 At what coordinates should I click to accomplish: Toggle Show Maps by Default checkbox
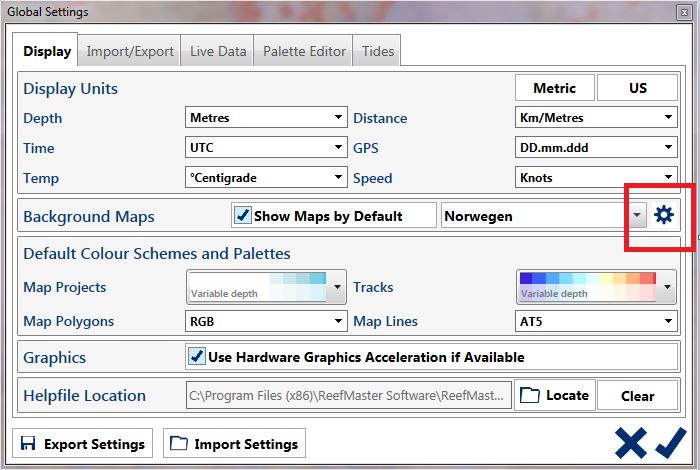[x=242, y=215]
